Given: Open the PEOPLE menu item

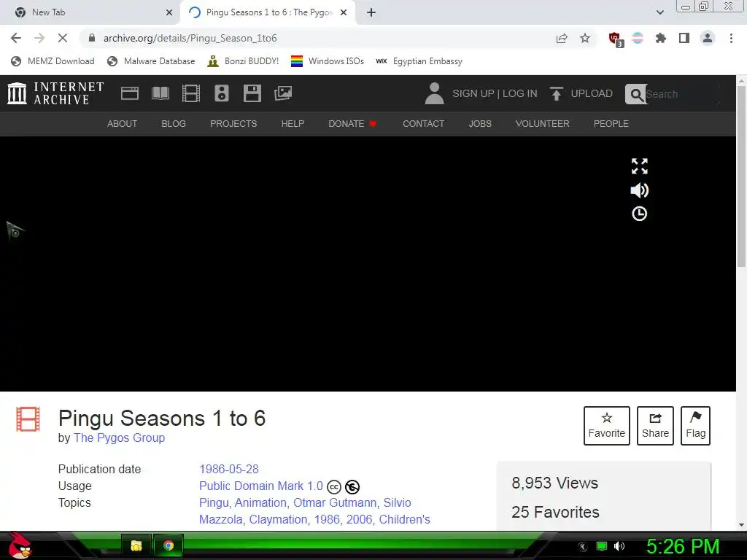Looking at the screenshot, I should (611, 124).
